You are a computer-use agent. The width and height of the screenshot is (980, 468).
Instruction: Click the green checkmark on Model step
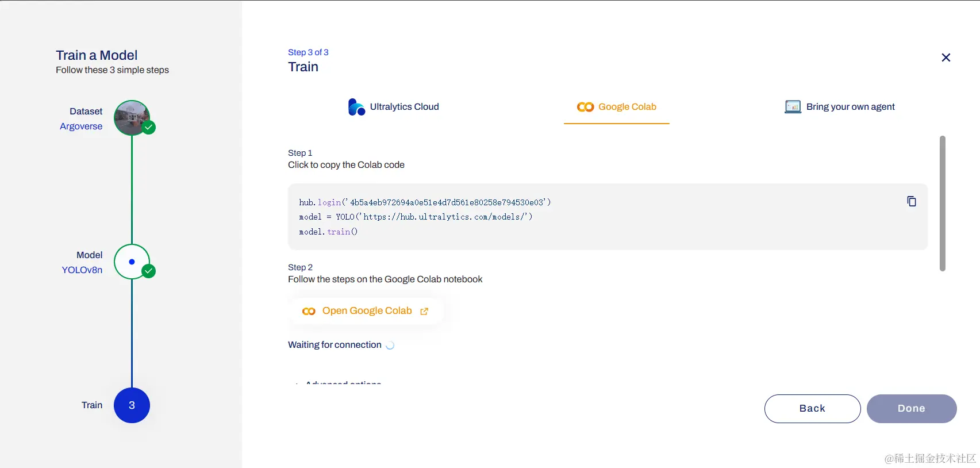coord(149,271)
